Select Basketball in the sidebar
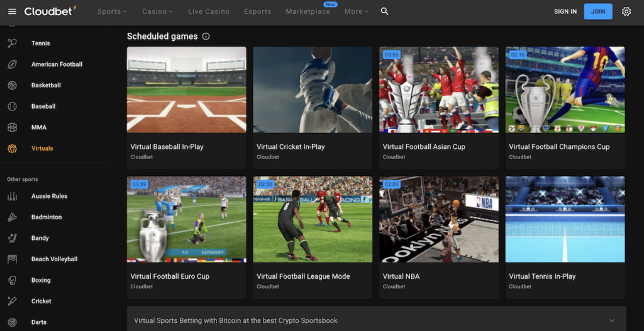644x331 pixels. tap(46, 85)
